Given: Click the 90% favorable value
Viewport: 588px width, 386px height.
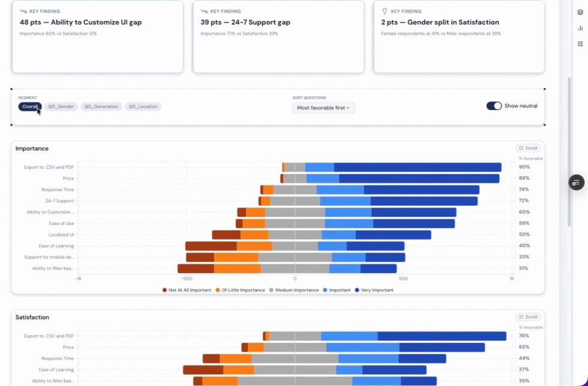Looking at the screenshot, I should tap(524, 167).
